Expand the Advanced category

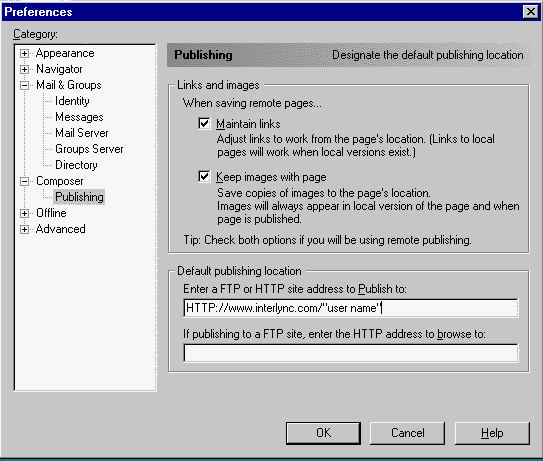click(24, 229)
